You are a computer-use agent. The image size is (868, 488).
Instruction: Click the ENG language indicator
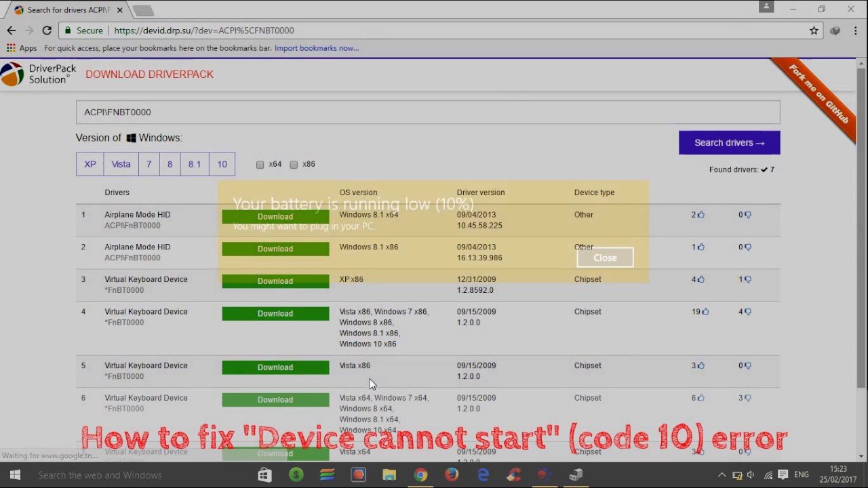coord(802,475)
